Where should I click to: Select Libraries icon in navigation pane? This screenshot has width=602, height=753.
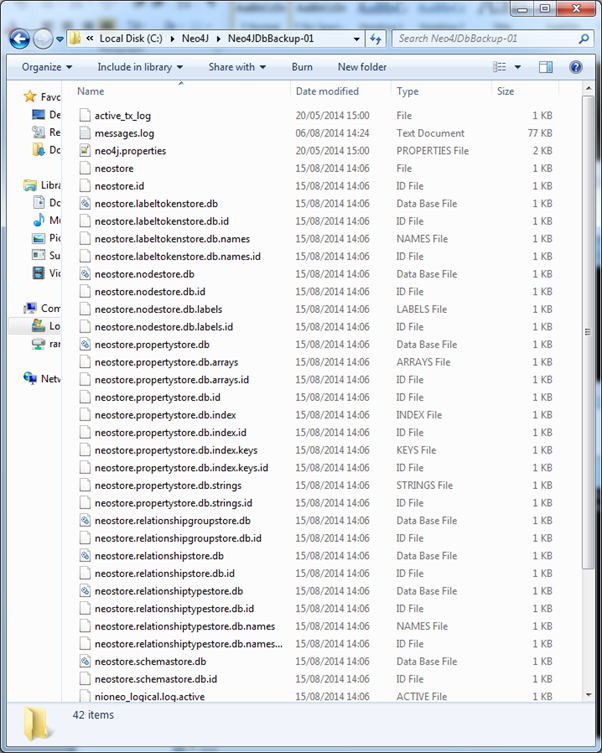(x=30, y=185)
